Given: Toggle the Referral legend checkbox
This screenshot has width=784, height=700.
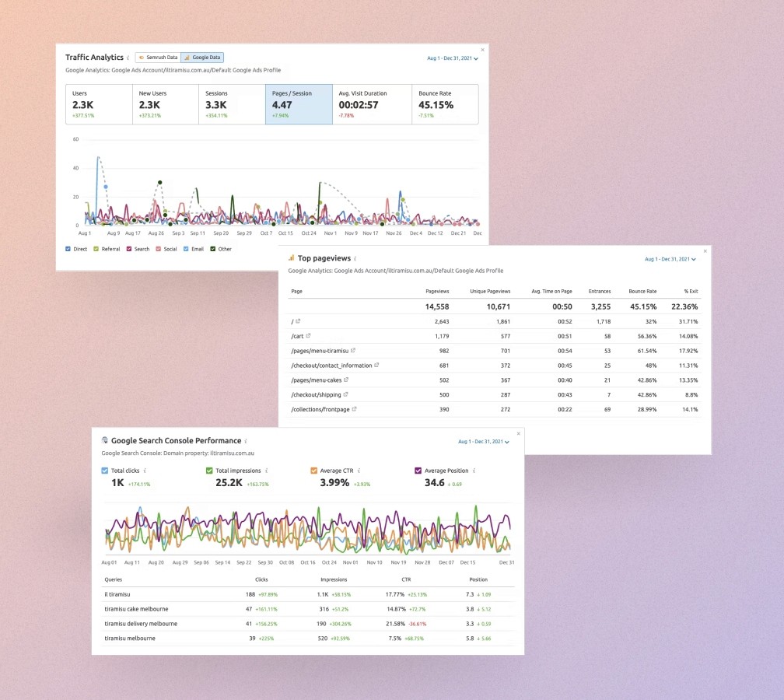Looking at the screenshot, I should point(96,249).
